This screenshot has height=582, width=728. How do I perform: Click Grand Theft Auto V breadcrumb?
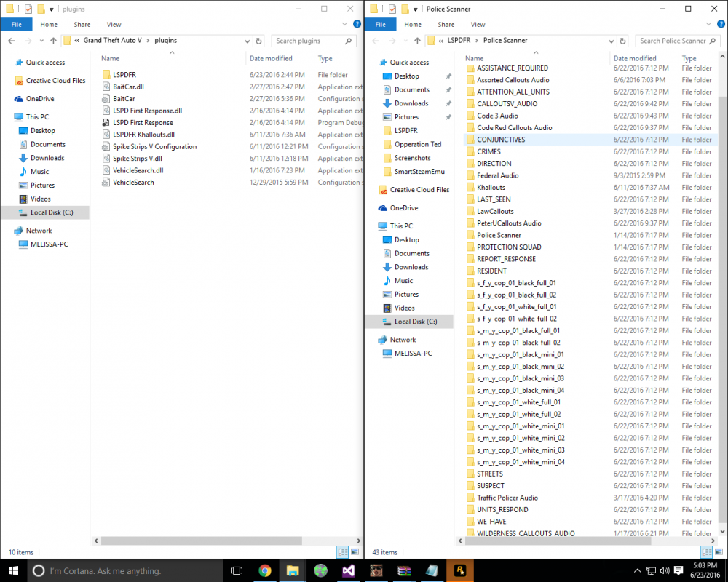click(112, 41)
